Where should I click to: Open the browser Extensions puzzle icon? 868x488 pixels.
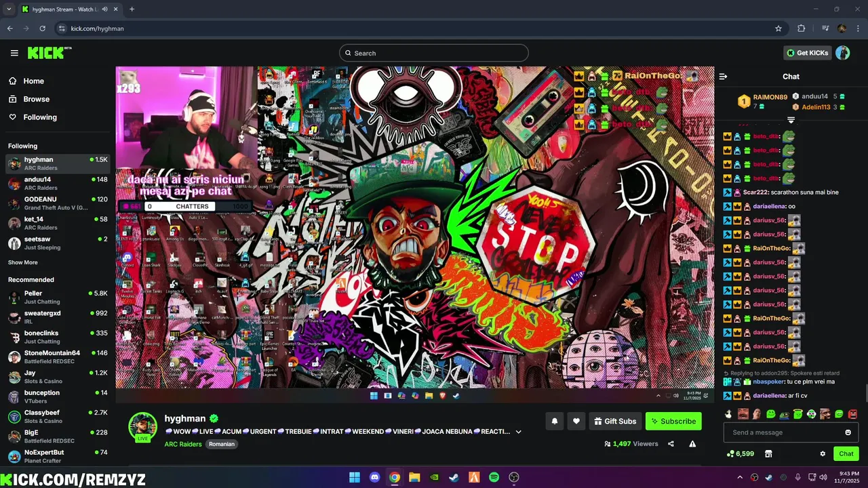click(802, 28)
